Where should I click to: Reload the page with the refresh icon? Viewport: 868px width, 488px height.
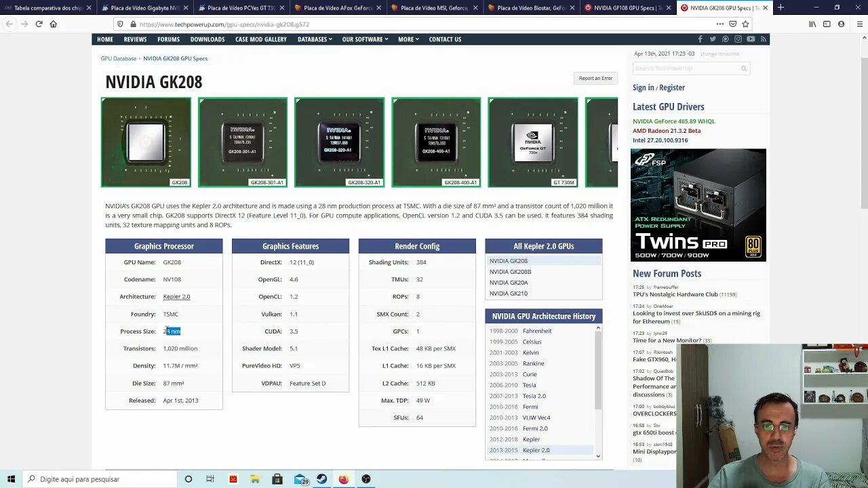pyautogui.click(x=39, y=24)
